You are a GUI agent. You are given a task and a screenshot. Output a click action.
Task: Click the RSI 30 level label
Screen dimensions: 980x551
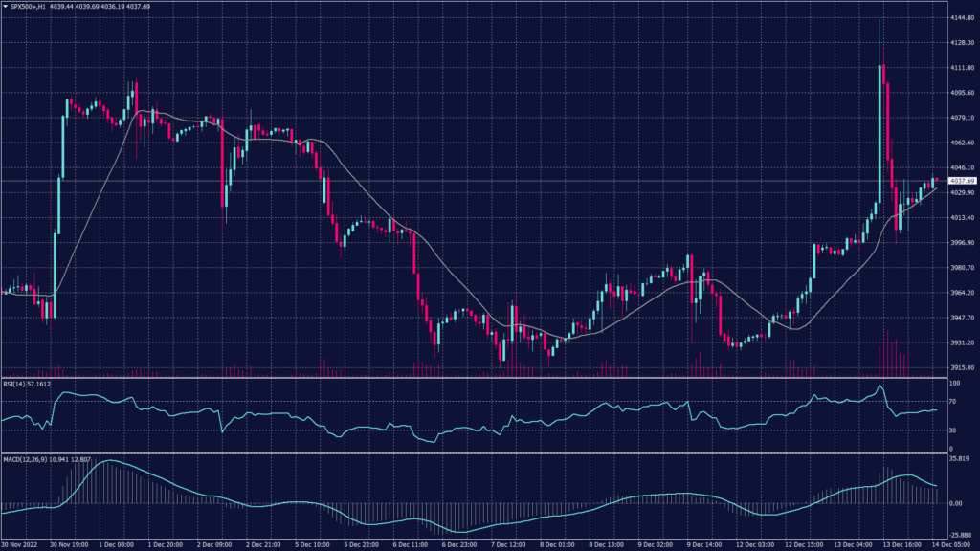(x=952, y=431)
